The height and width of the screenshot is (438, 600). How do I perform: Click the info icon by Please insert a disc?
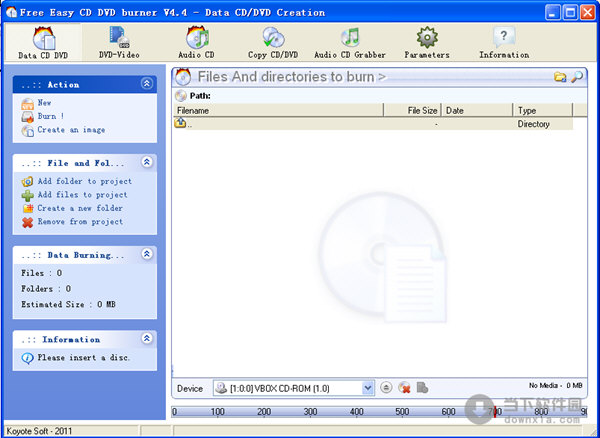28,358
